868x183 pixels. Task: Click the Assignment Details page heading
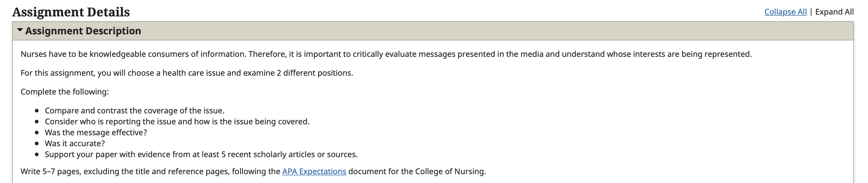tap(71, 12)
